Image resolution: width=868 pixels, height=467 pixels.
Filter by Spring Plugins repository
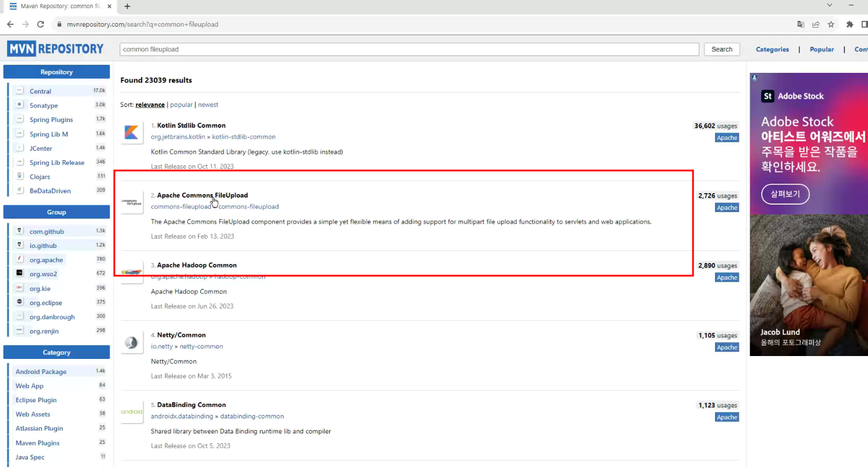tap(51, 120)
